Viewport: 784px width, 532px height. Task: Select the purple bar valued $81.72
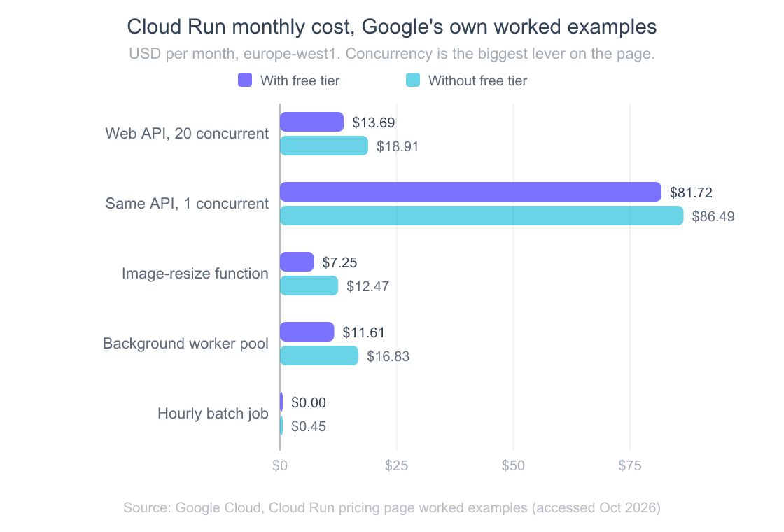[x=470, y=192]
